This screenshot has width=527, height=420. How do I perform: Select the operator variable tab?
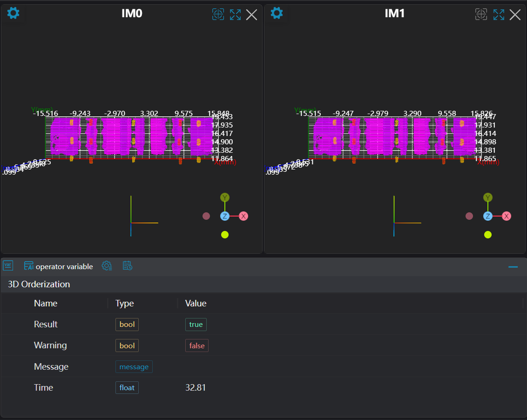59,266
